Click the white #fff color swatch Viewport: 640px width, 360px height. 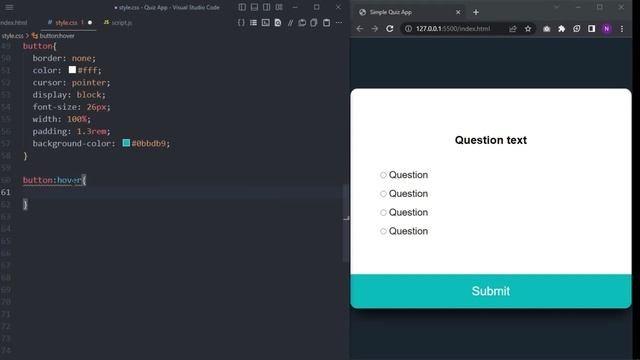click(72, 70)
